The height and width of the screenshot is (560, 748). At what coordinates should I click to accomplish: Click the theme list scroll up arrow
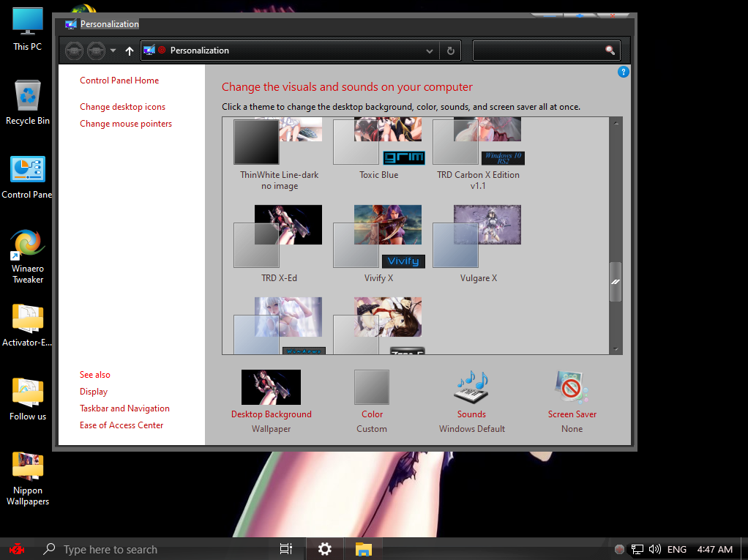[616, 123]
